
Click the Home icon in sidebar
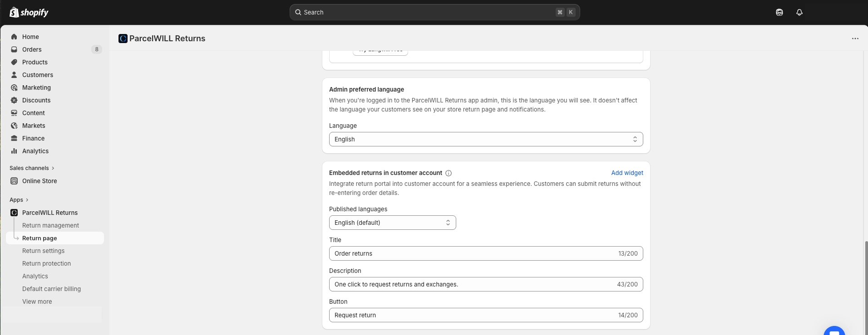coord(14,37)
